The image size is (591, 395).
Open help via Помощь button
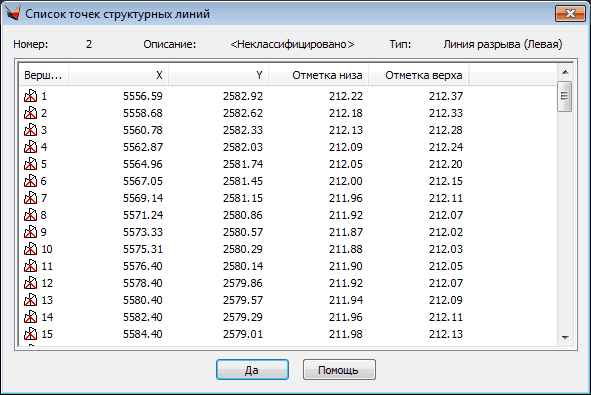tap(339, 370)
